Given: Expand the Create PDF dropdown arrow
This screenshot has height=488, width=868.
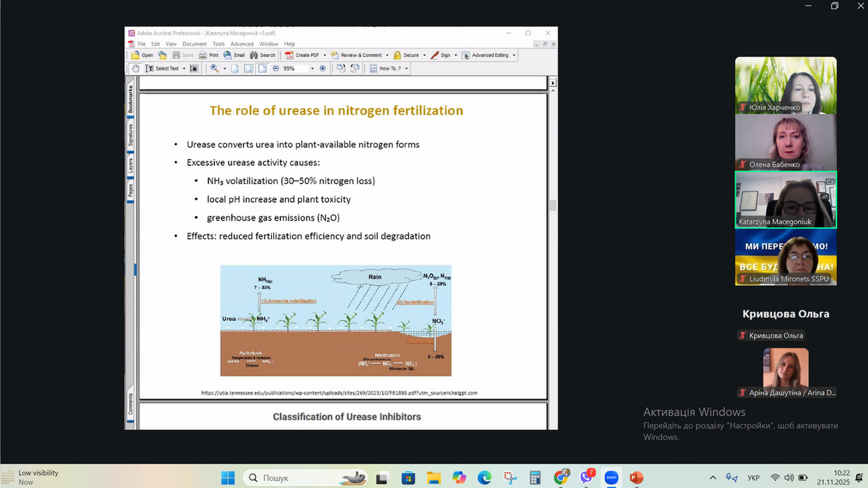Looking at the screenshot, I should (x=325, y=55).
